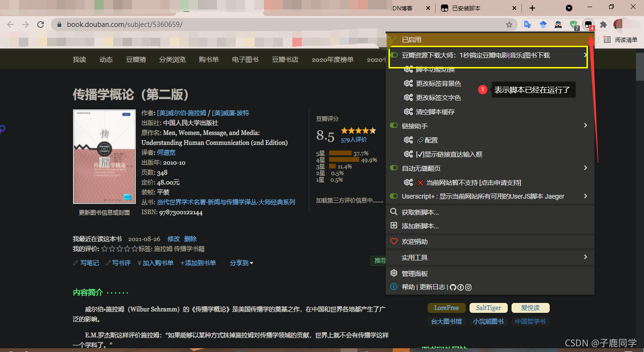
Task: Rate the book using 我的评价 stars
Action: pos(120,249)
